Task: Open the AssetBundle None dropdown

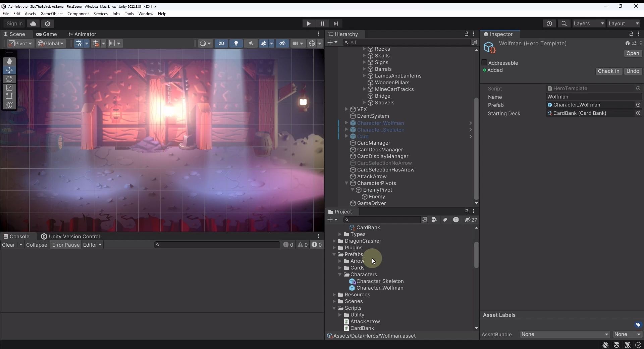Action: [565, 335]
